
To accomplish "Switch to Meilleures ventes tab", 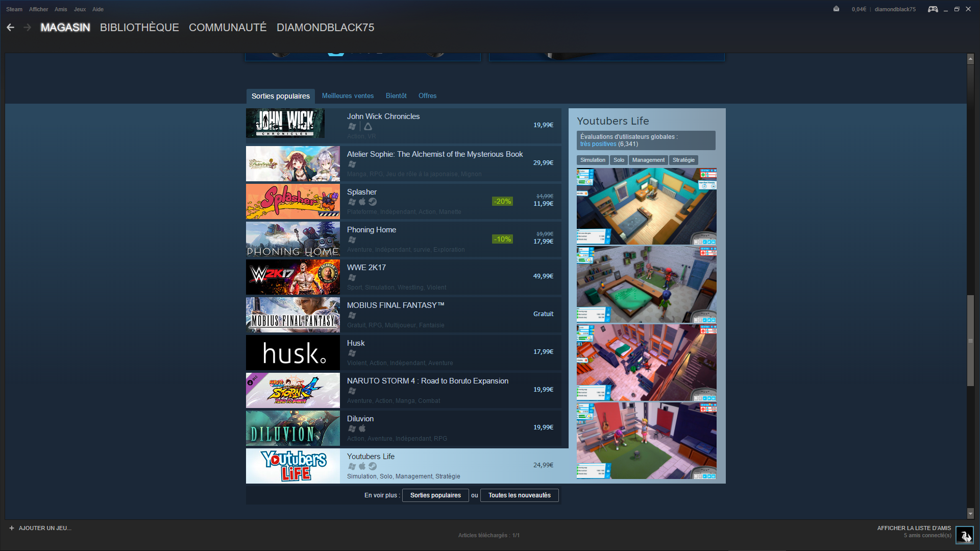I will 348,96.
